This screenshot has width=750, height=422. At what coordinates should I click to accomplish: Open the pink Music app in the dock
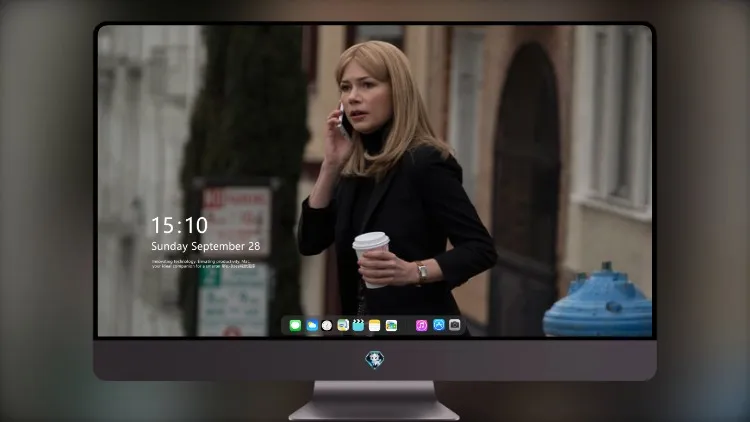(x=421, y=325)
